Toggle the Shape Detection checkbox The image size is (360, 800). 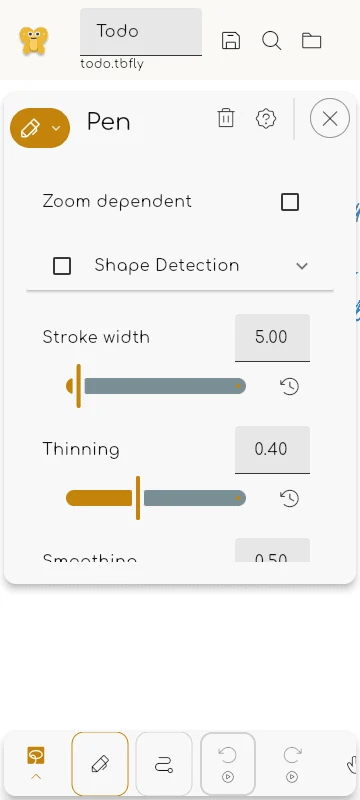click(x=62, y=266)
